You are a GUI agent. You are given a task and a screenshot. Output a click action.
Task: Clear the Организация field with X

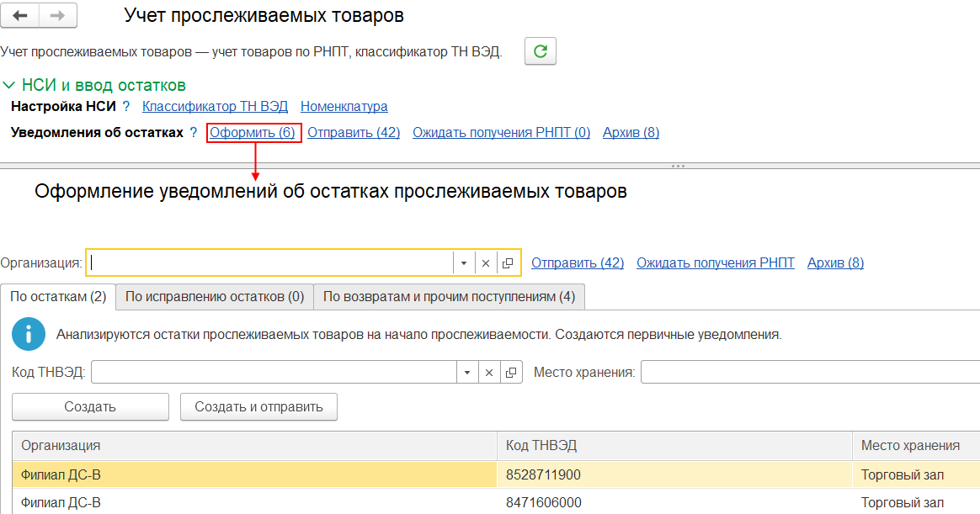(486, 263)
